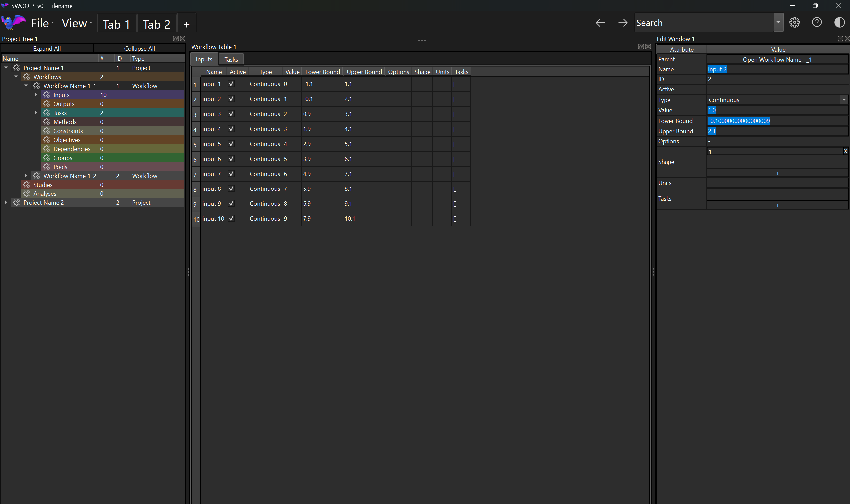Expand the Workflow Name 1_2 tree branch
850x504 pixels.
coord(26,175)
